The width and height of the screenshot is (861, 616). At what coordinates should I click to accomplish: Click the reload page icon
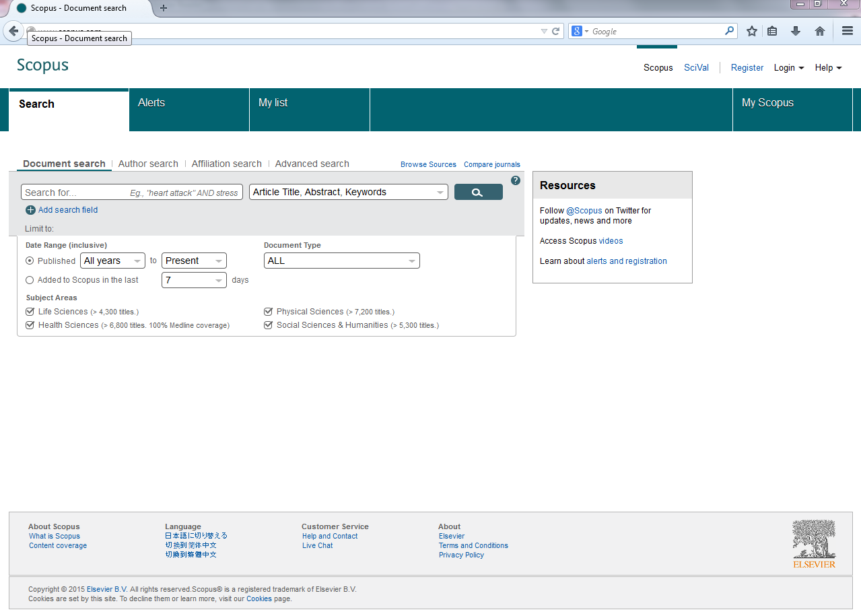(556, 31)
